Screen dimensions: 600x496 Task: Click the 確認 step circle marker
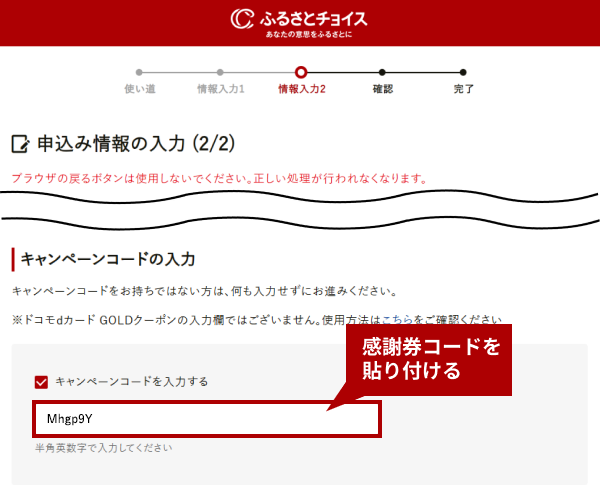382,72
